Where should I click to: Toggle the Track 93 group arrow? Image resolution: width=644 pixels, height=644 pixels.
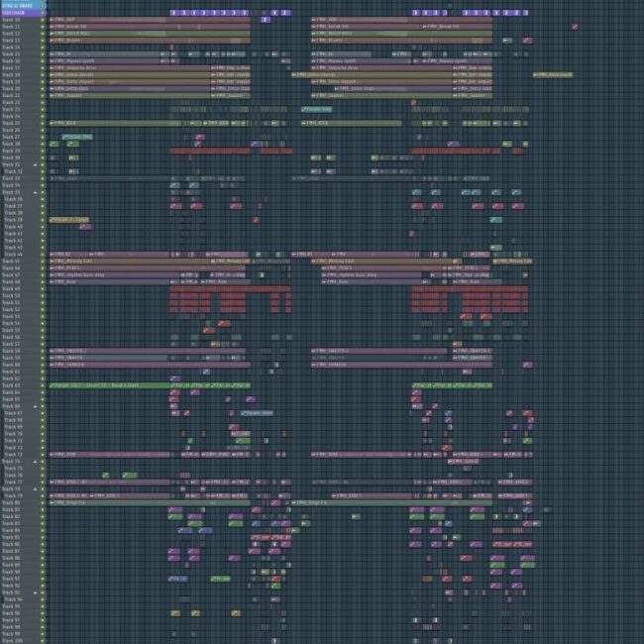click(36, 592)
